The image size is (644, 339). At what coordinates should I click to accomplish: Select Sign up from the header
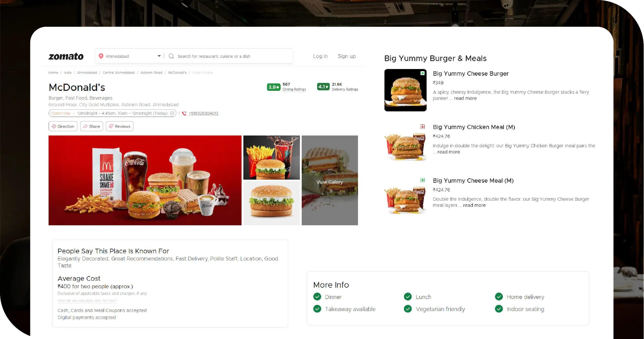click(x=347, y=56)
